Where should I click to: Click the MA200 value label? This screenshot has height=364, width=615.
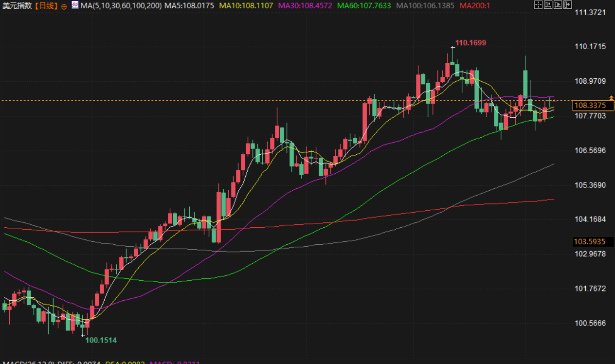coord(475,6)
